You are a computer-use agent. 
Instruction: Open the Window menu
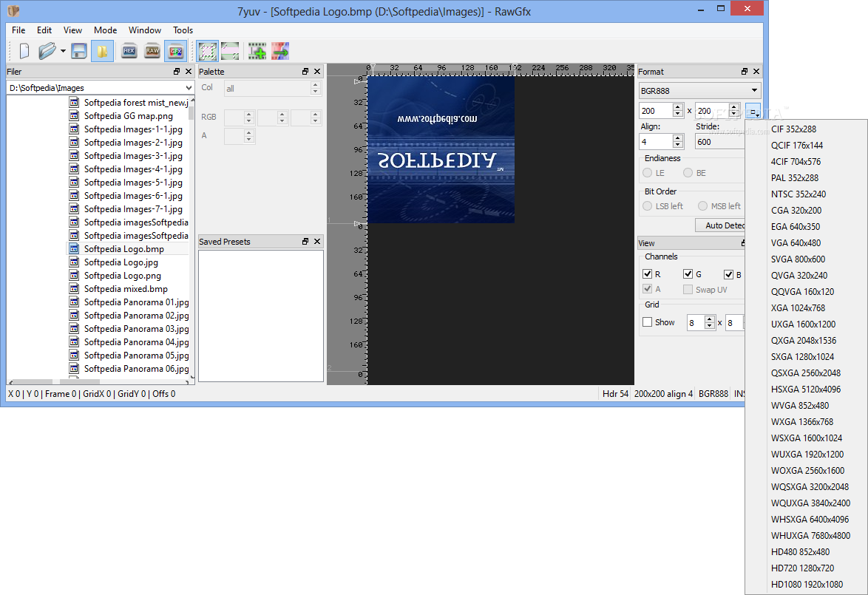pos(144,30)
